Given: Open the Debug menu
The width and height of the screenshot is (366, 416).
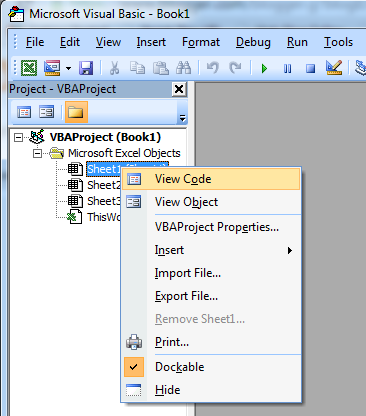Looking at the screenshot, I should (x=253, y=42).
